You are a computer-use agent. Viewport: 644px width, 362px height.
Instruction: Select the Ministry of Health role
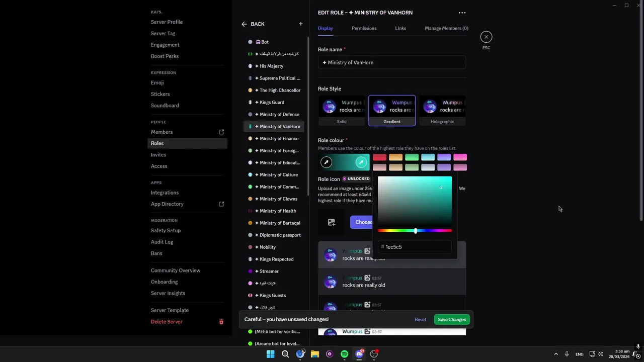coord(274,211)
